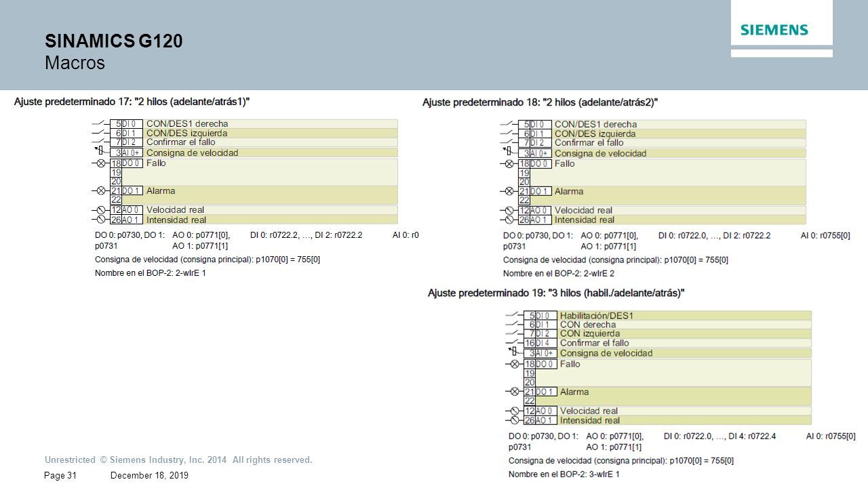Click "Velocidad real" row in macro 17
The image size is (868, 488).
tap(254, 210)
